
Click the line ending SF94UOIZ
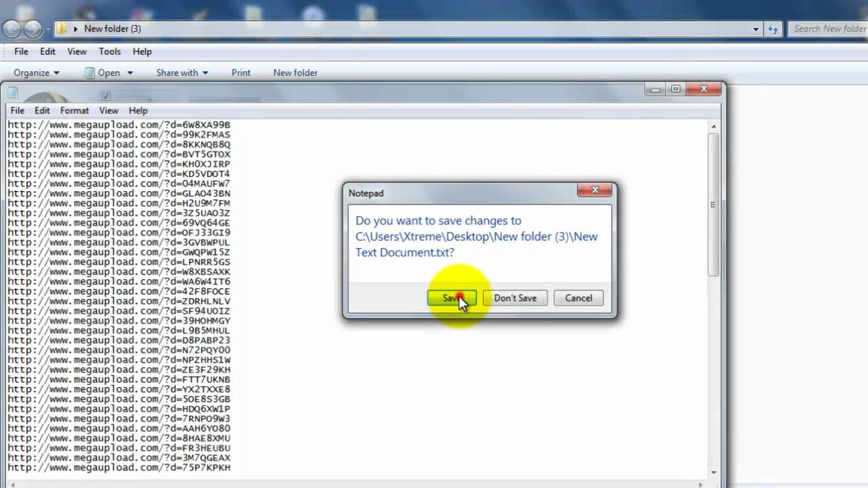click(119, 310)
